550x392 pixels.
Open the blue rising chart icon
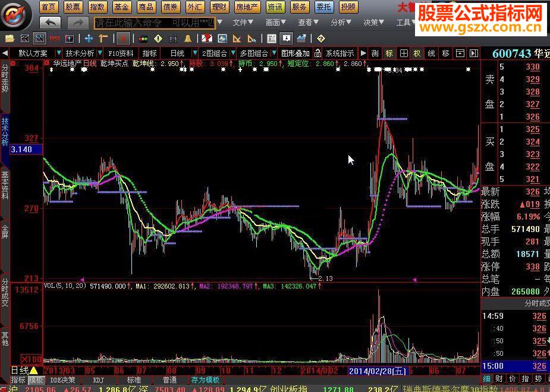pos(301,38)
